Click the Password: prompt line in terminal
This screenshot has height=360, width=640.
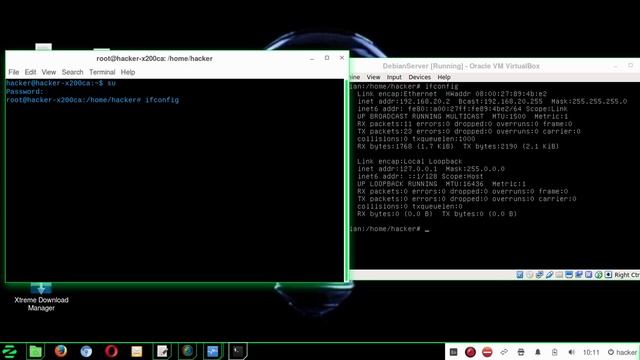[x=24, y=91]
